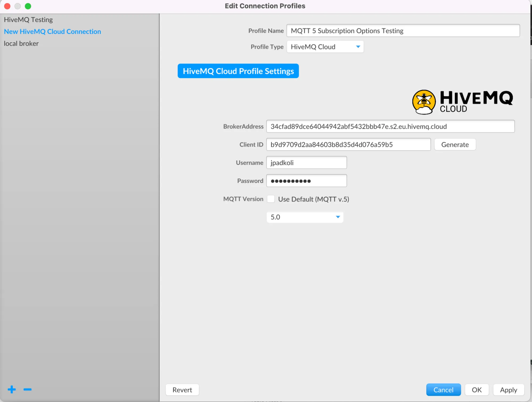The image size is (532, 402).
Task: Click the 'Edit Connection Profiles' window title
Action: pyautogui.click(x=265, y=6)
